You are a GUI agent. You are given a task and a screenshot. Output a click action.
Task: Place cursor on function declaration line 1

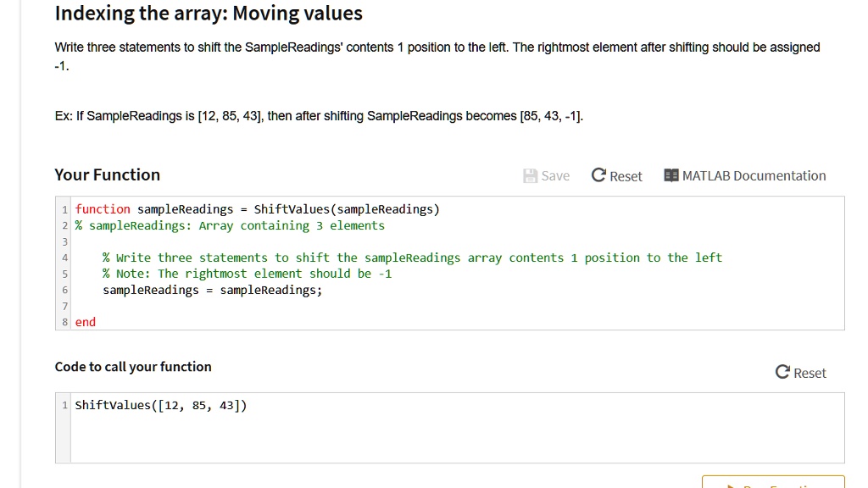[x=257, y=209]
